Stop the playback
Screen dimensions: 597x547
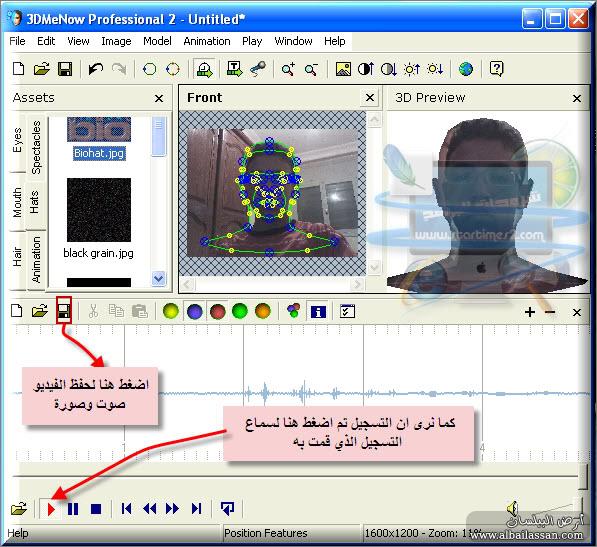96,509
